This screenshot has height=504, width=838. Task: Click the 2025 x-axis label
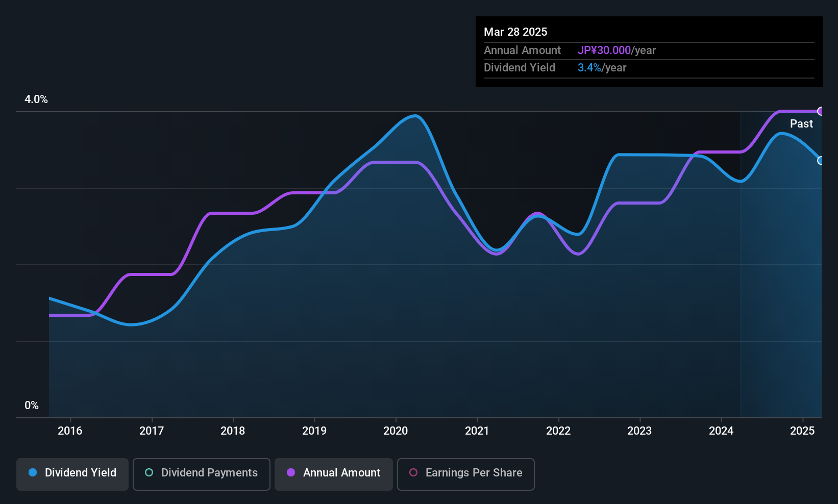point(802,431)
